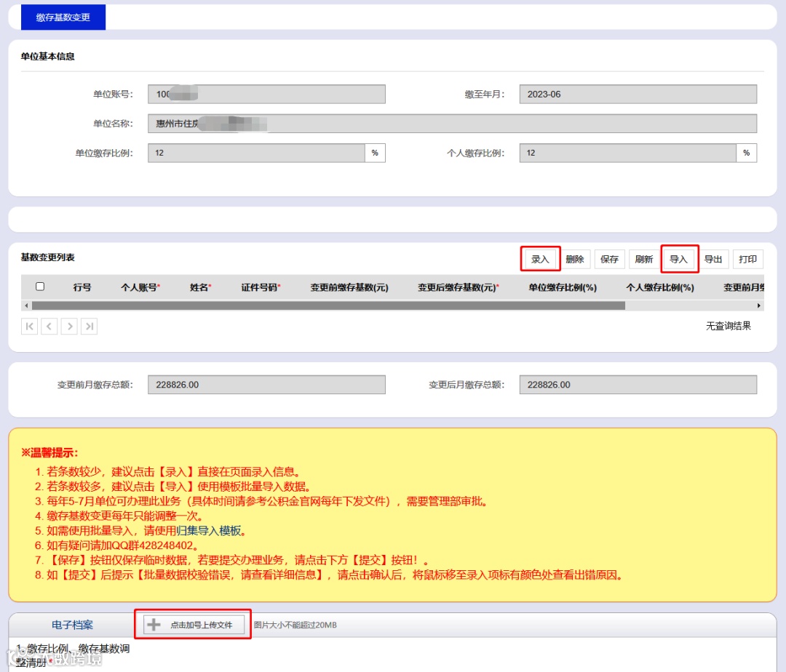Click the 刷新 button
Screen dimensions: 786x672
coord(644,260)
